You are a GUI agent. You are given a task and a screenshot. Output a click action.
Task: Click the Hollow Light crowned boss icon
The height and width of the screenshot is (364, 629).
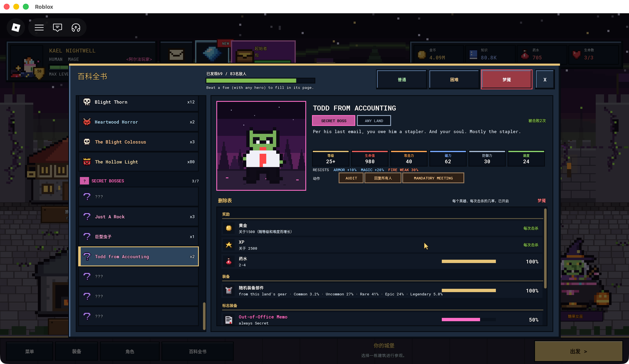pos(87,162)
